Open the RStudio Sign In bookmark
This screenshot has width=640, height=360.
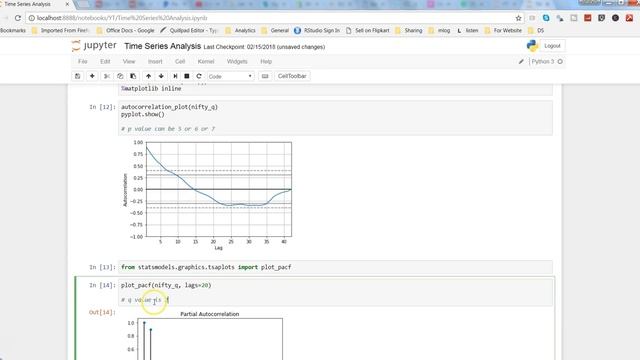click(317, 31)
